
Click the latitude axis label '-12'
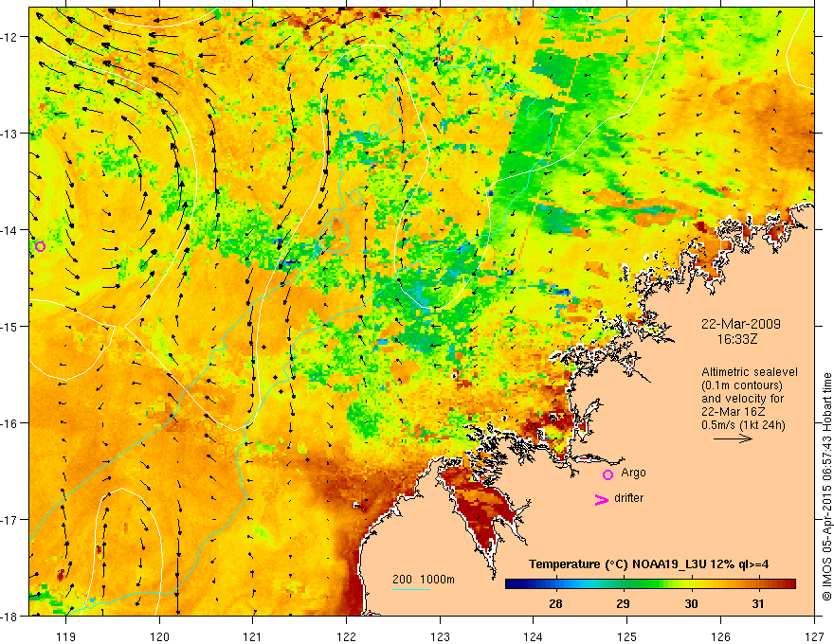(10, 37)
